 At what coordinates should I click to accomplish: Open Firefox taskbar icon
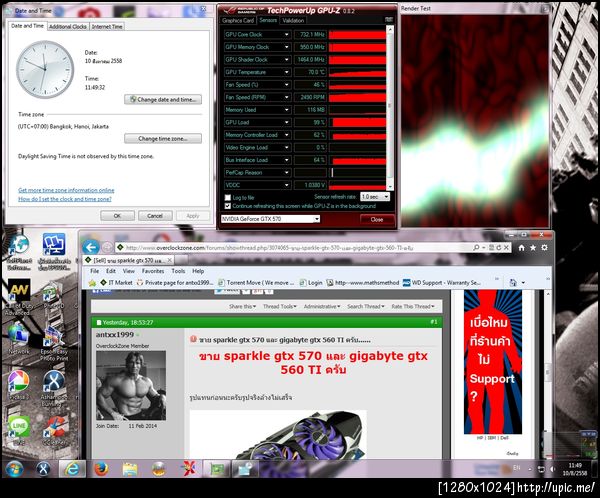[101, 469]
